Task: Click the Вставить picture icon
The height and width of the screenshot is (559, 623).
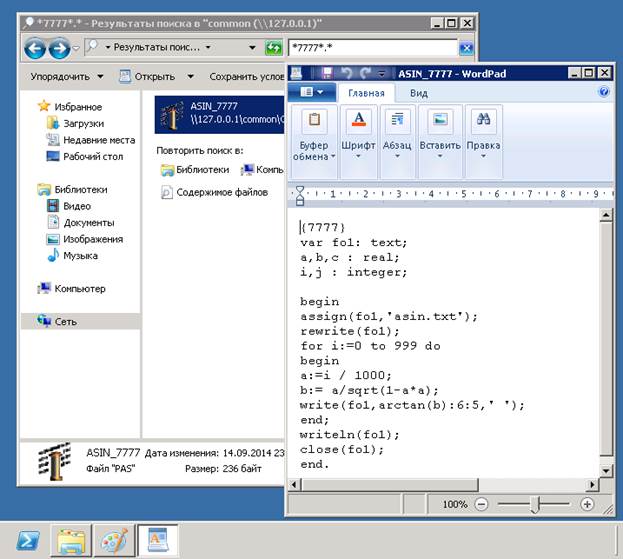Action: click(440, 120)
